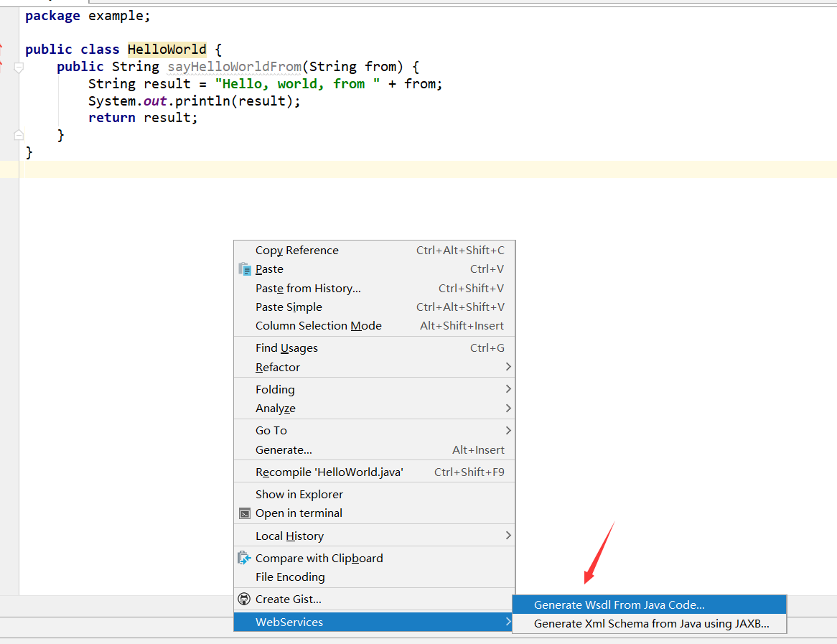Toggle Column Selection Mode
This screenshot has height=644, width=837.
pyautogui.click(x=374, y=326)
